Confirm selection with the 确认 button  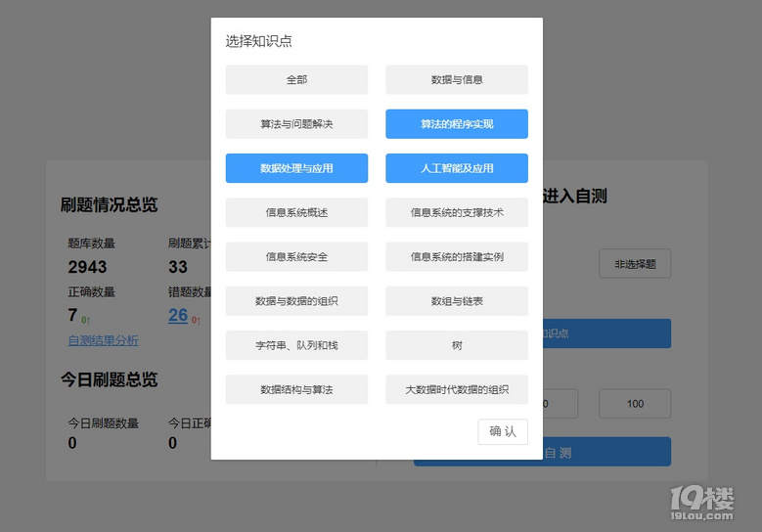pos(503,431)
